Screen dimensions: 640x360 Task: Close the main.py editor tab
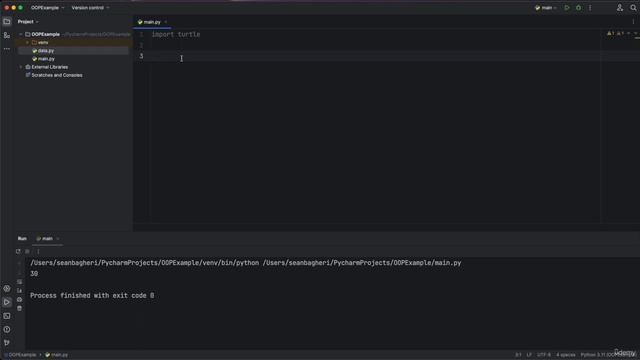(x=166, y=22)
